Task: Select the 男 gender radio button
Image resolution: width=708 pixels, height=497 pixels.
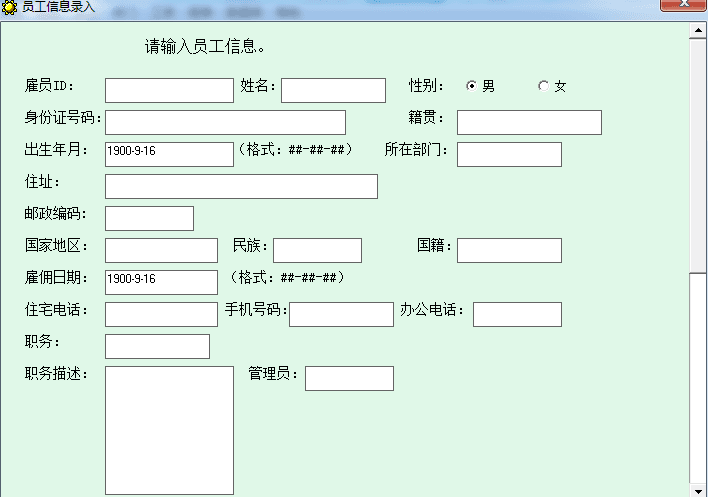Action: [x=471, y=86]
